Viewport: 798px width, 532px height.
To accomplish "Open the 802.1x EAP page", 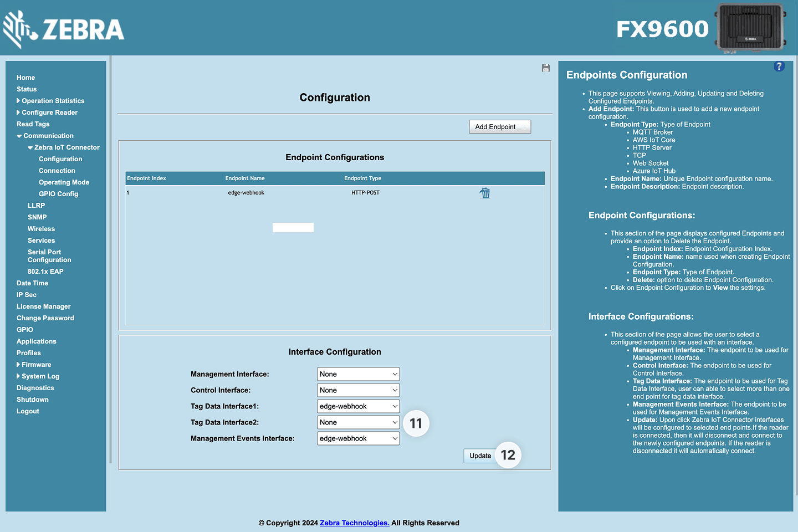I will (x=45, y=272).
